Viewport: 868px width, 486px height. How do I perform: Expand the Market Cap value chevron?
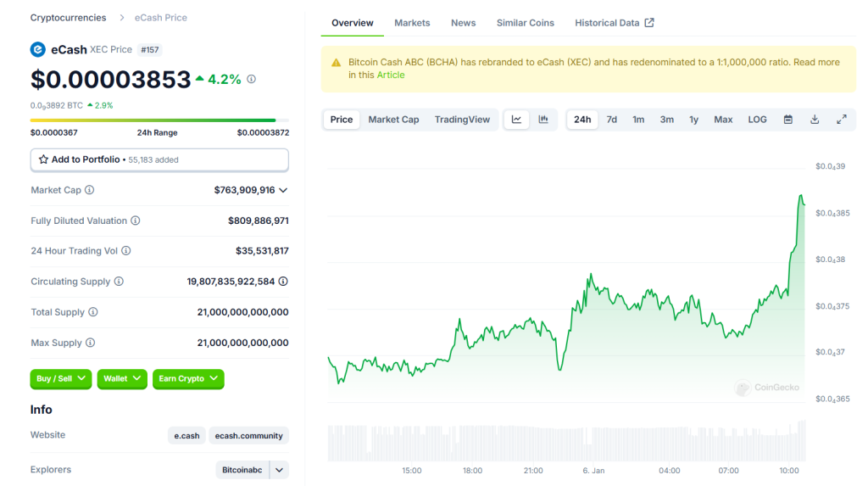point(283,190)
